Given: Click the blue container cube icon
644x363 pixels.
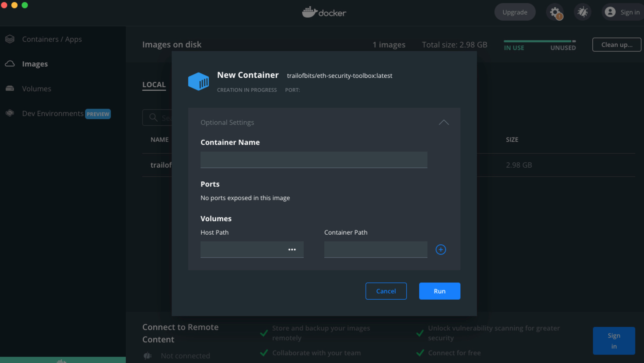Looking at the screenshot, I should [x=198, y=81].
